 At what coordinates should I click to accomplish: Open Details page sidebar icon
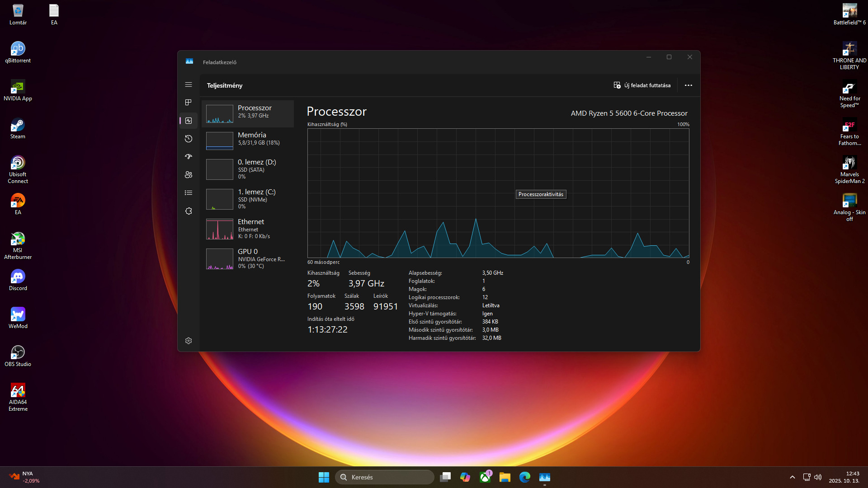coord(189,193)
